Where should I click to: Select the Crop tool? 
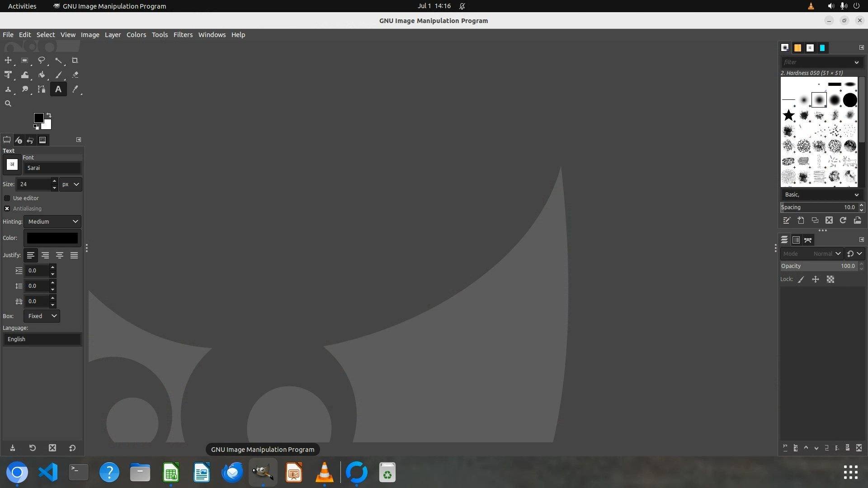75,60
